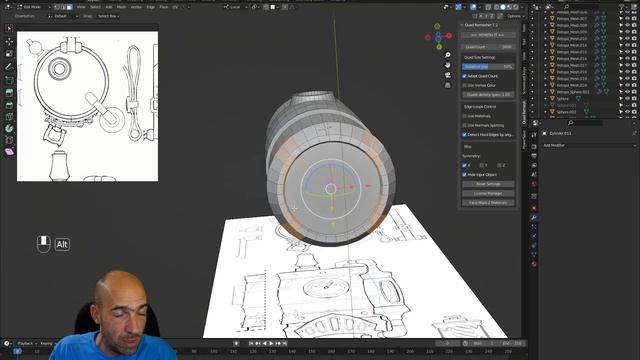Select the Loop Cut tool
The image size is (640, 360).
point(9,117)
